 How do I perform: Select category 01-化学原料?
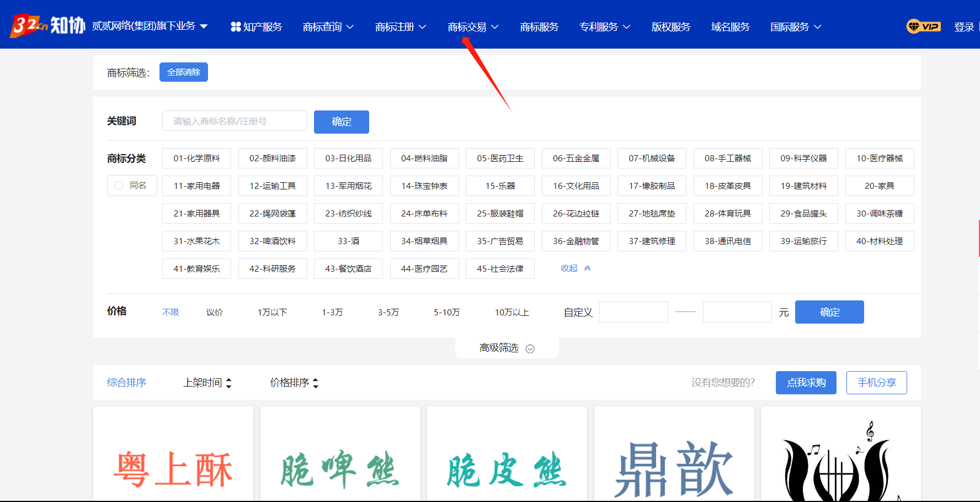[x=196, y=158]
